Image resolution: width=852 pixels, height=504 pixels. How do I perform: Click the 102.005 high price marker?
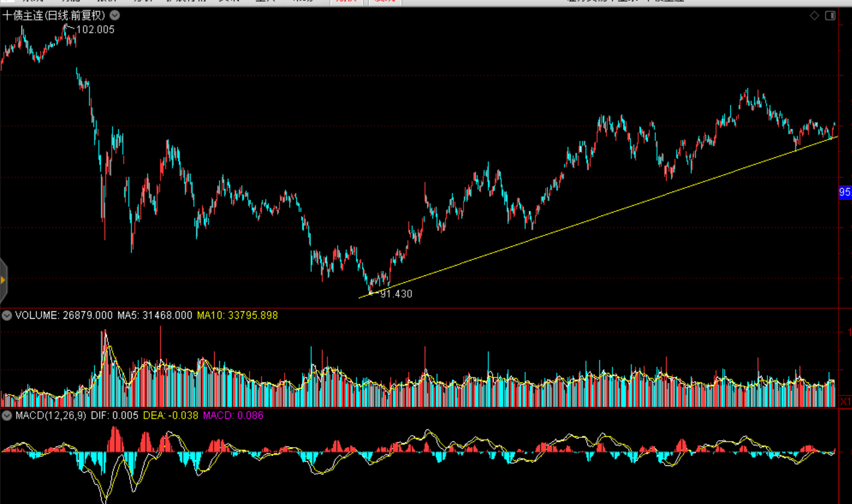[x=95, y=30]
